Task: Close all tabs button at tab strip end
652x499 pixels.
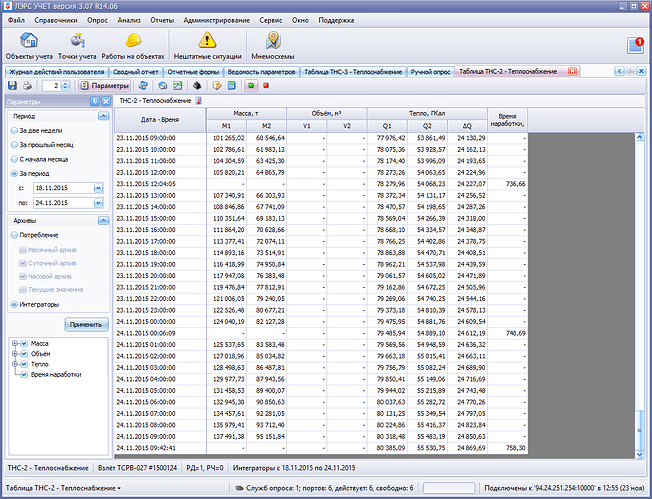Action: (x=641, y=72)
